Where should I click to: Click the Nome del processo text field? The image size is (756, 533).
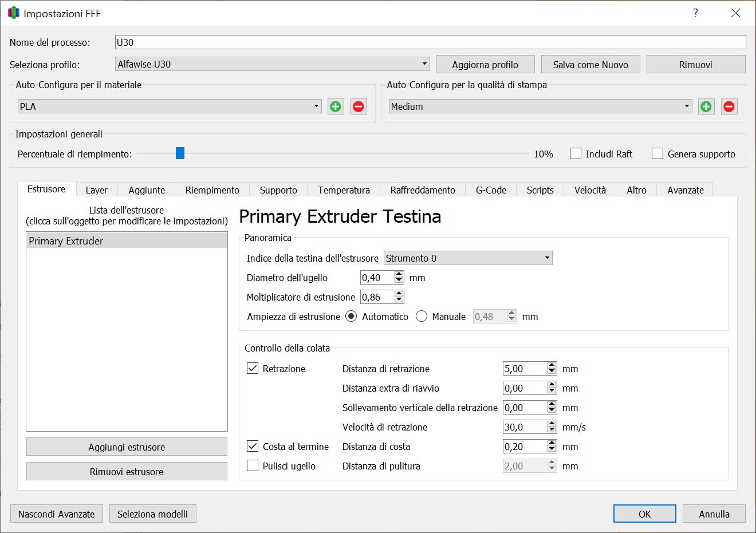(x=431, y=42)
